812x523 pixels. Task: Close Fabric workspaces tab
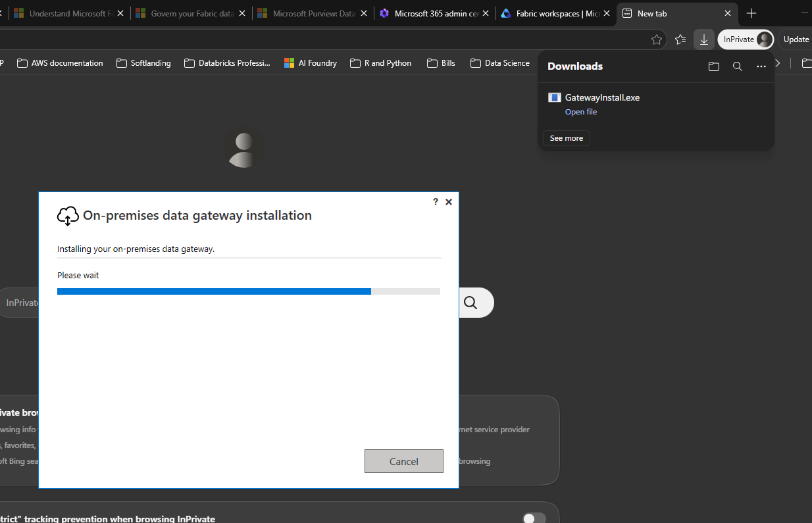607,13
